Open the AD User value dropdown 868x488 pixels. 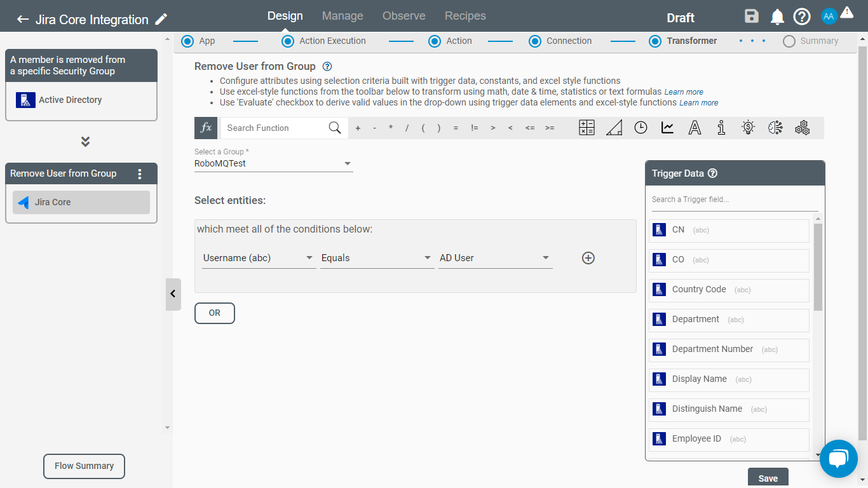pos(495,258)
